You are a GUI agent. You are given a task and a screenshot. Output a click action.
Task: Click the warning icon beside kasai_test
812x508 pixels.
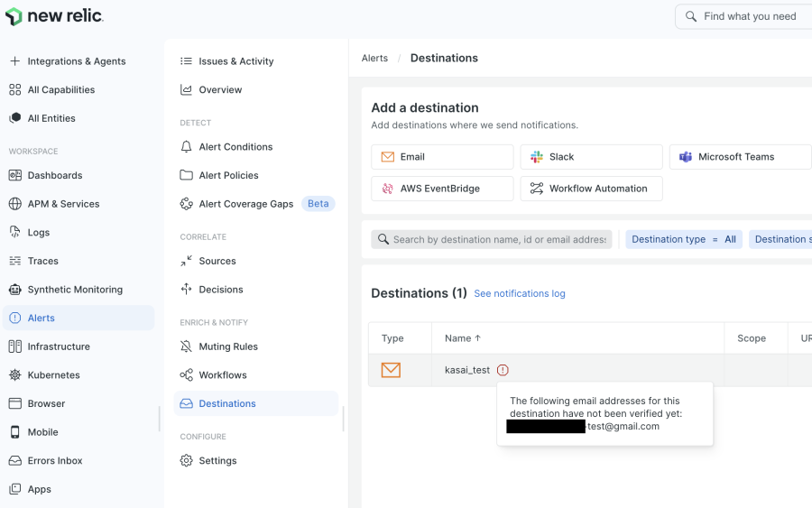point(503,370)
